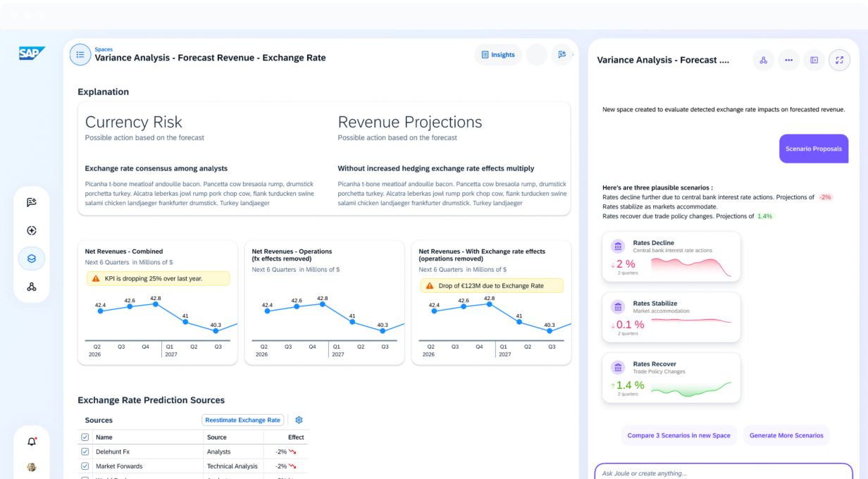Open the Spaces list menu icon

coord(80,54)
